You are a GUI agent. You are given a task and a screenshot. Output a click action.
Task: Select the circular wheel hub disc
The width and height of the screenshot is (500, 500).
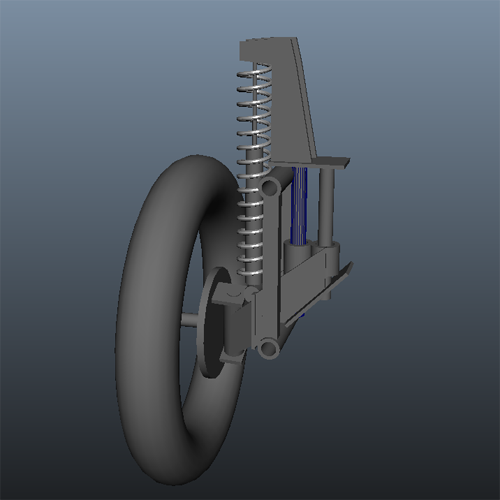(x=213, y=322)
